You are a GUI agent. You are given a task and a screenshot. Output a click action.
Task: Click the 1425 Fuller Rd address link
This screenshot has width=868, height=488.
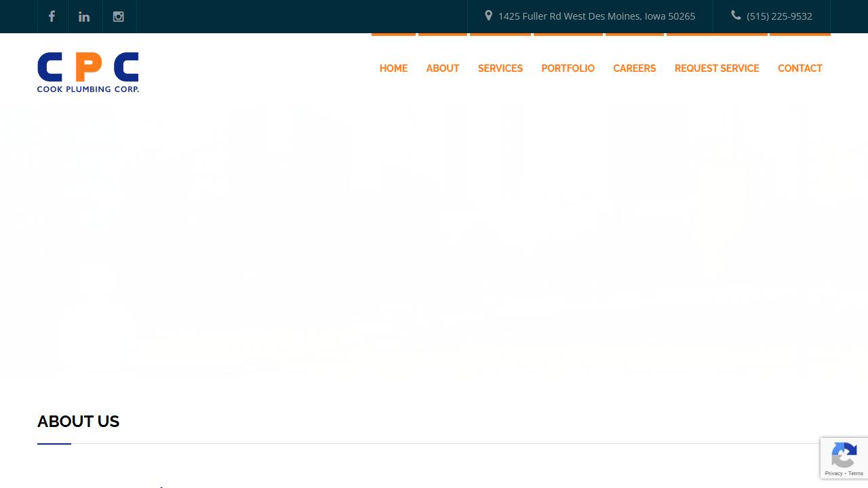(597, 16)
